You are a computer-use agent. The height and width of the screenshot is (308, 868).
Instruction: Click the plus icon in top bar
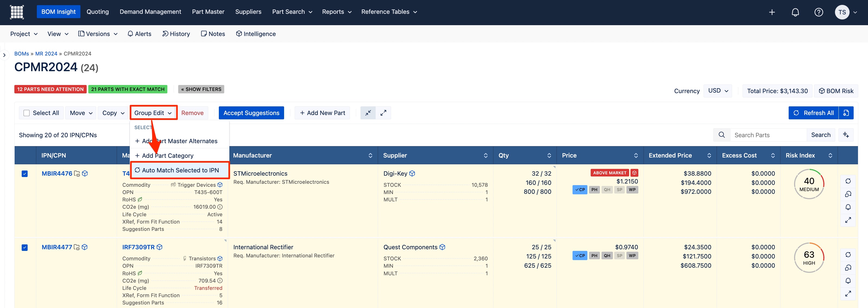point(772,12)
